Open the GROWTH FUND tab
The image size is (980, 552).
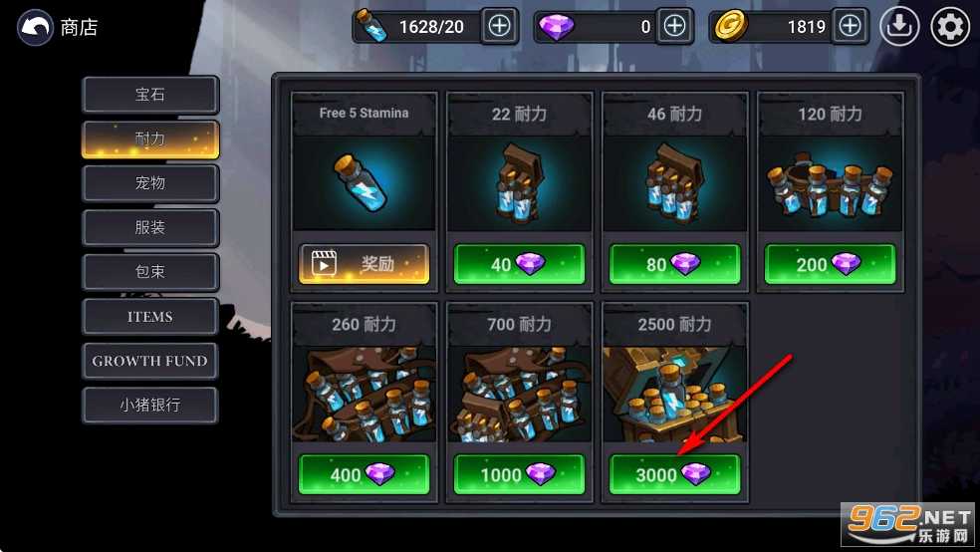click(150, 361)
